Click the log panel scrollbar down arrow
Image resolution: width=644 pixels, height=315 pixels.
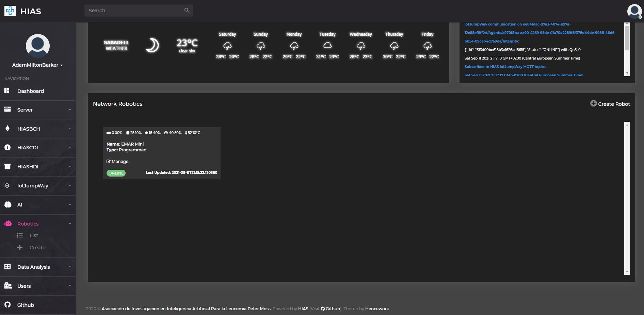(x=627, y=73)
